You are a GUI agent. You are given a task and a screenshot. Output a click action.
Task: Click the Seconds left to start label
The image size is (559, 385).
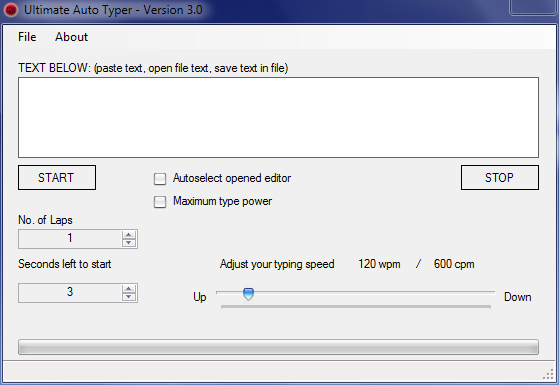tap(65, 264)
